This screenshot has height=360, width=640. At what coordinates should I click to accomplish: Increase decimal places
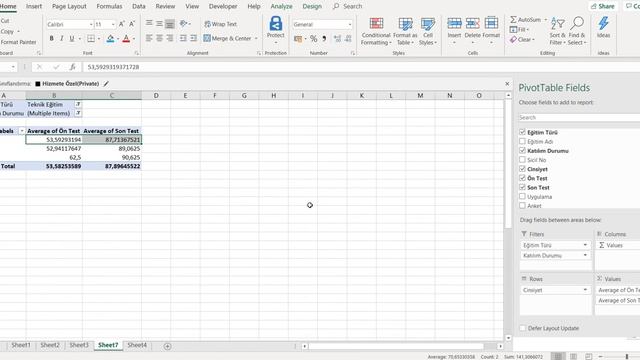point(337,39)
